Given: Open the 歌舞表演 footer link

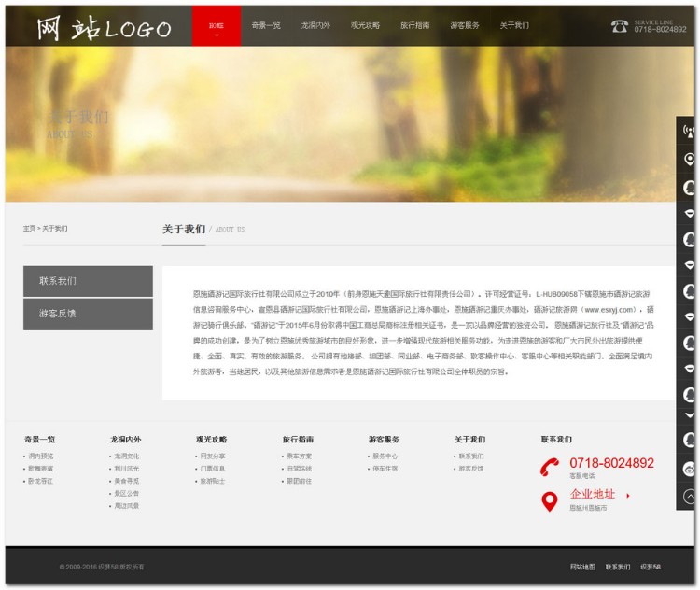Looking at the screenshot, I should [41, 469].
